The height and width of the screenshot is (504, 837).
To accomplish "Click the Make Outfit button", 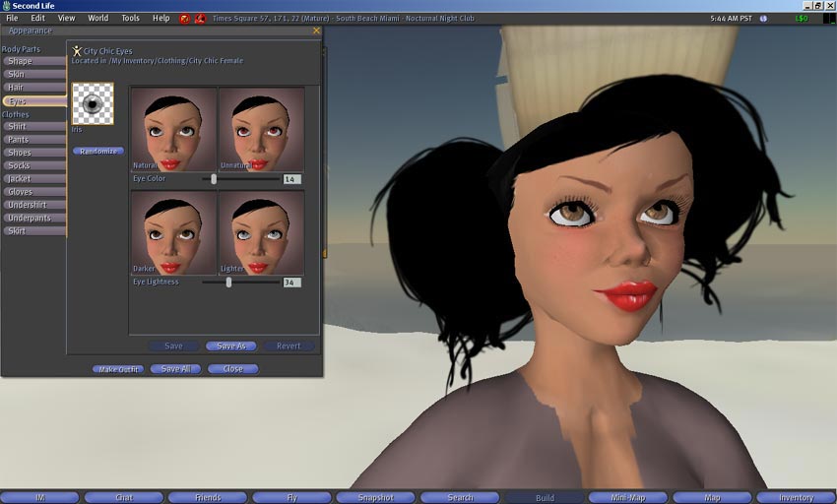I will pos(118,369).
